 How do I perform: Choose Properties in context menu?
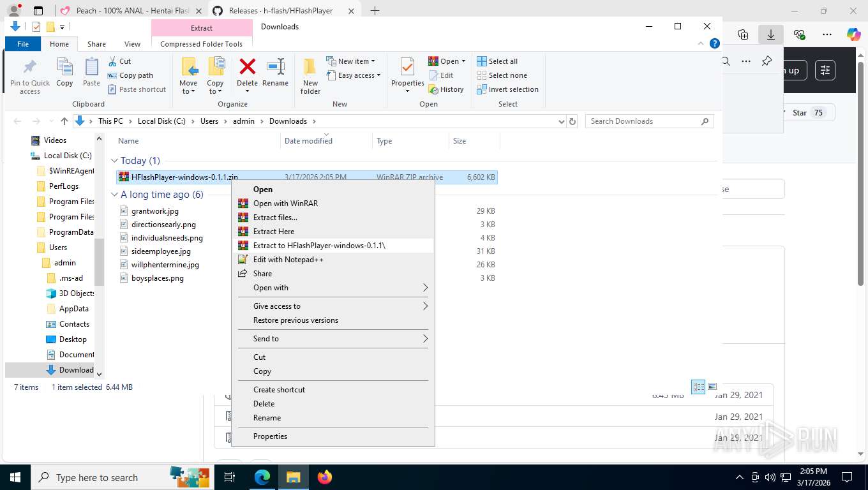(x=333, y=436)
